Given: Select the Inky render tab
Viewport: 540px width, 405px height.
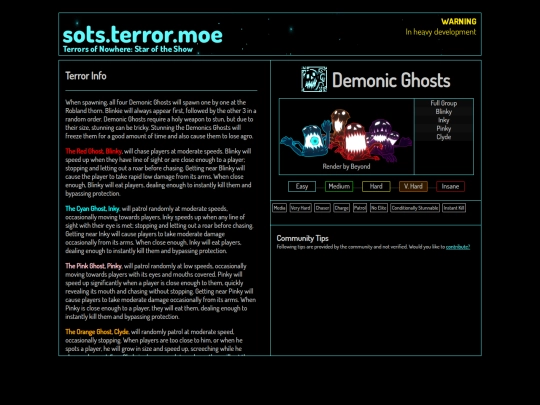Looking at the screenshot, I should pyautogui.click(x=444, y=120).
